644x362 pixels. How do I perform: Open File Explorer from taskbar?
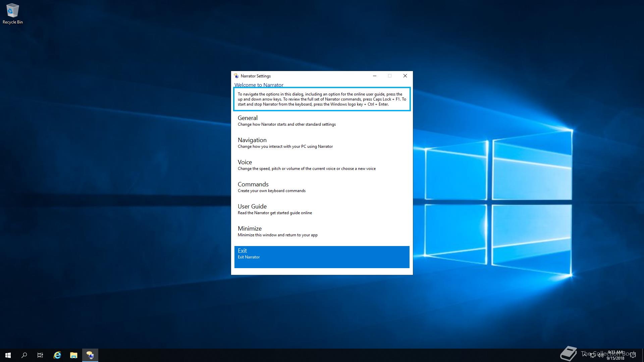click(x=74, y=355)
